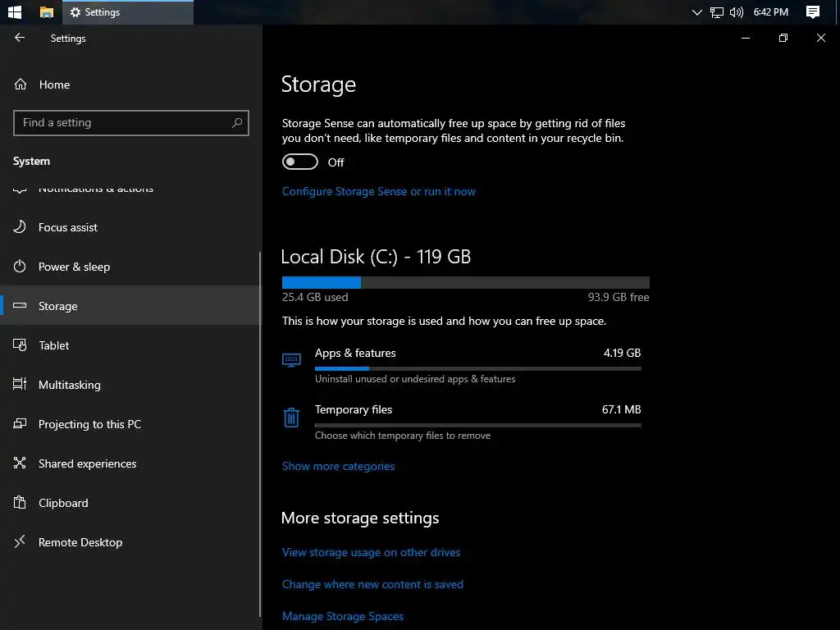Viewport: 840px width, 630px height.
Task: Click the Temporary files trash icon
Action: coord(291,418)
